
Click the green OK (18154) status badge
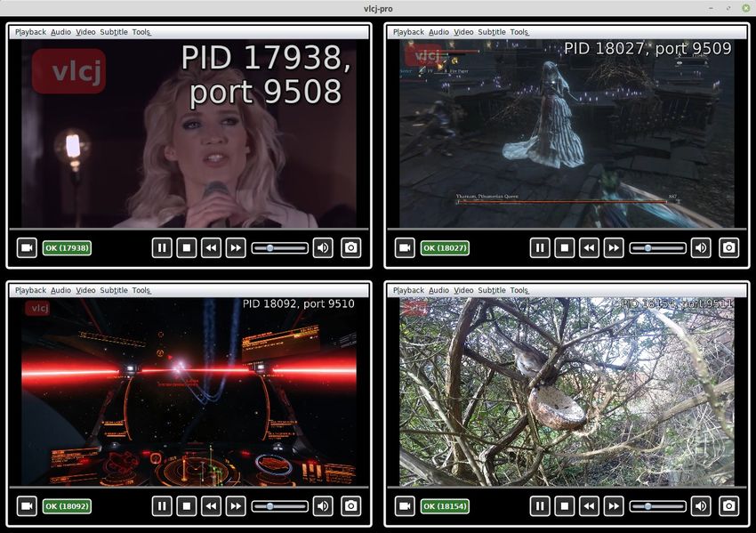pos(445,506)
